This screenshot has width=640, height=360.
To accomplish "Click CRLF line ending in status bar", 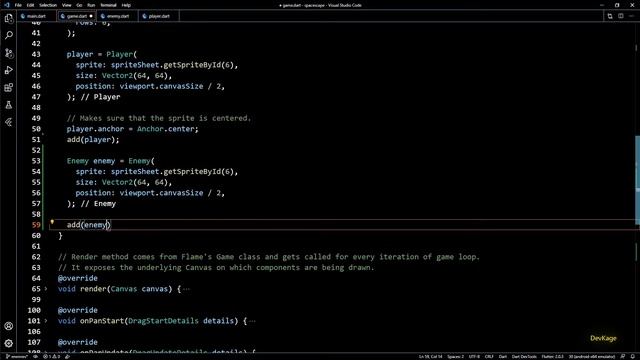I will [489, 357].
